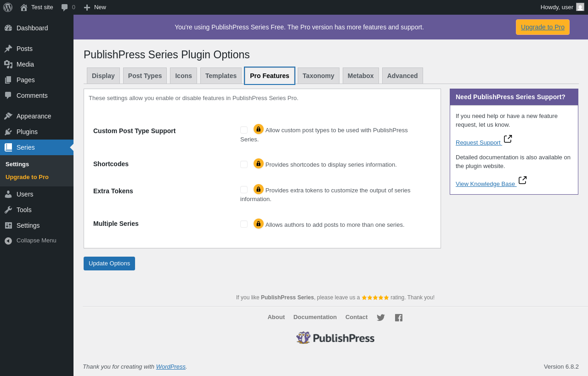Click the Appearance paintbrush icon

click(8, 116)
